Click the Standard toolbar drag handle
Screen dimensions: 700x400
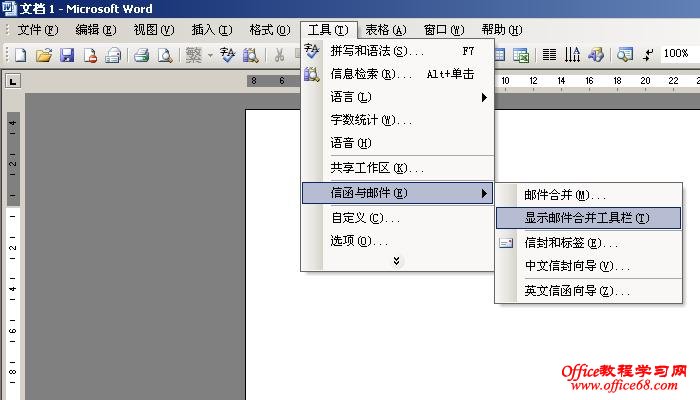[7, 55]
